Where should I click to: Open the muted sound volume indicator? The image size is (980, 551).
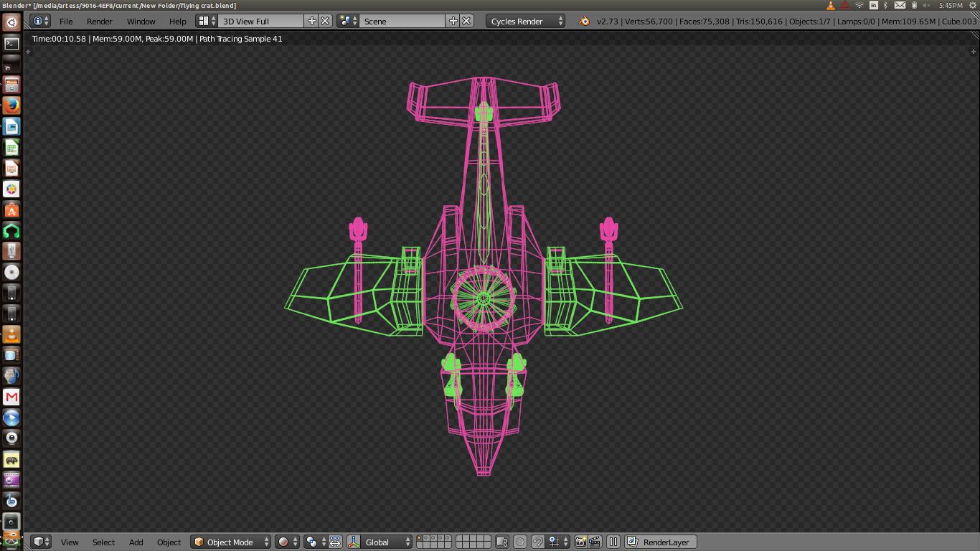click(927, 5)
